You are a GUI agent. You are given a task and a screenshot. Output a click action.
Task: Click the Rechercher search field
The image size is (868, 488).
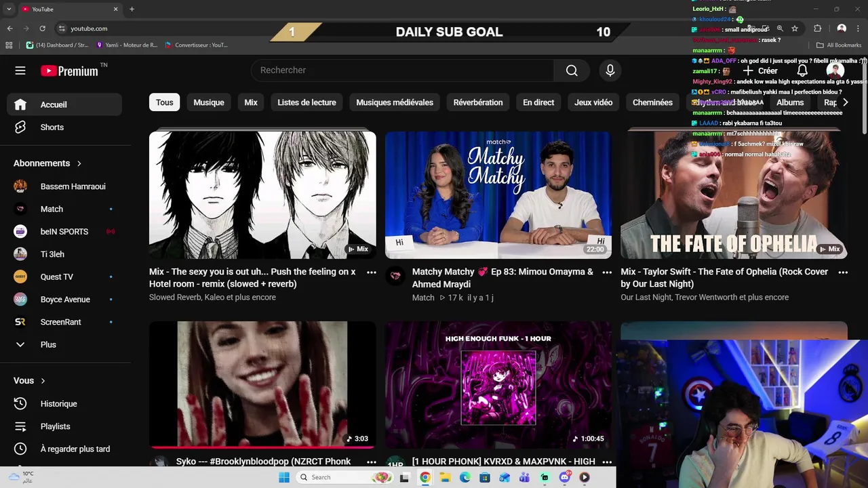pos(403,70)
